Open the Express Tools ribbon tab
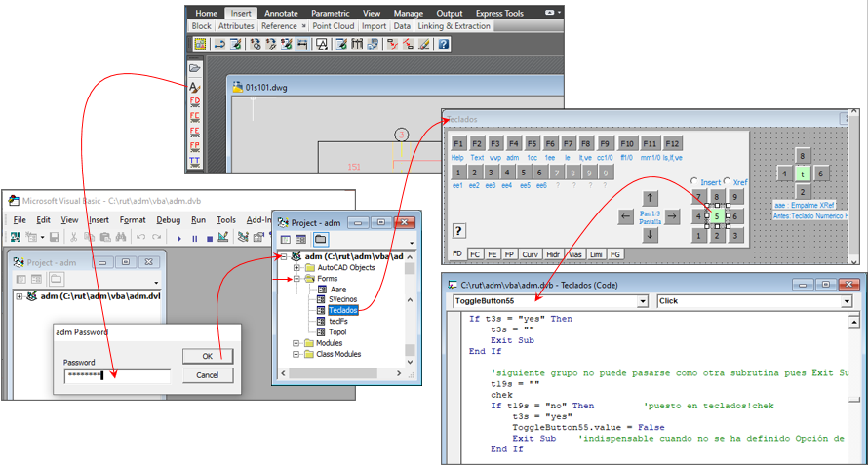This screenshot has width=868, height=465. (x=502, y=14)
